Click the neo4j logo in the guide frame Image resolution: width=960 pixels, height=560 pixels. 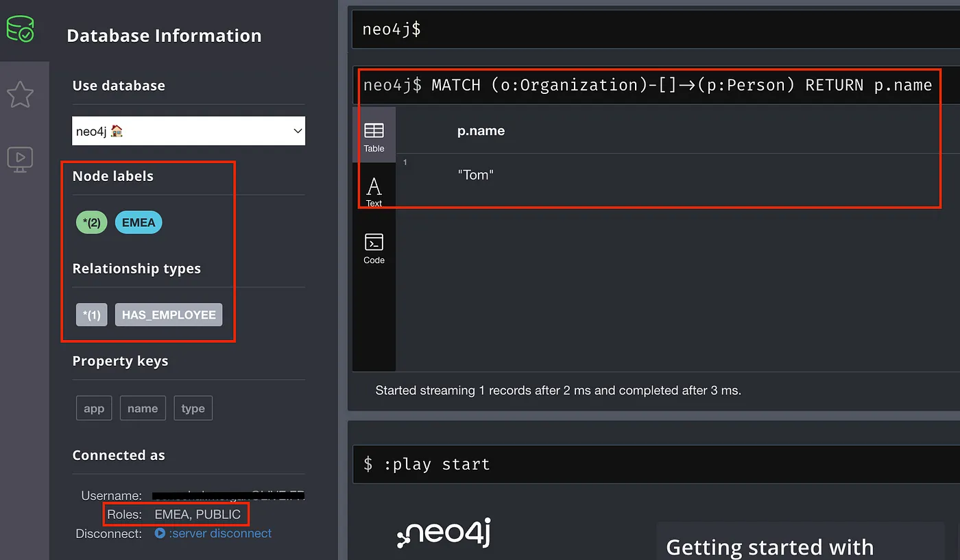(443, 534)
